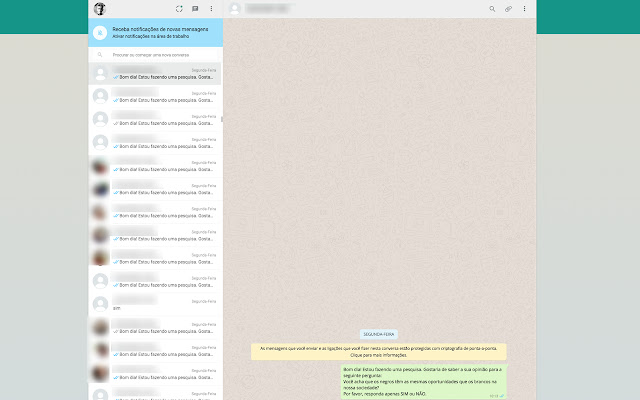The height and width of the screenshot is (400, 640).
Task: Click the paperclip attach icon
Action: click(508, 9)
